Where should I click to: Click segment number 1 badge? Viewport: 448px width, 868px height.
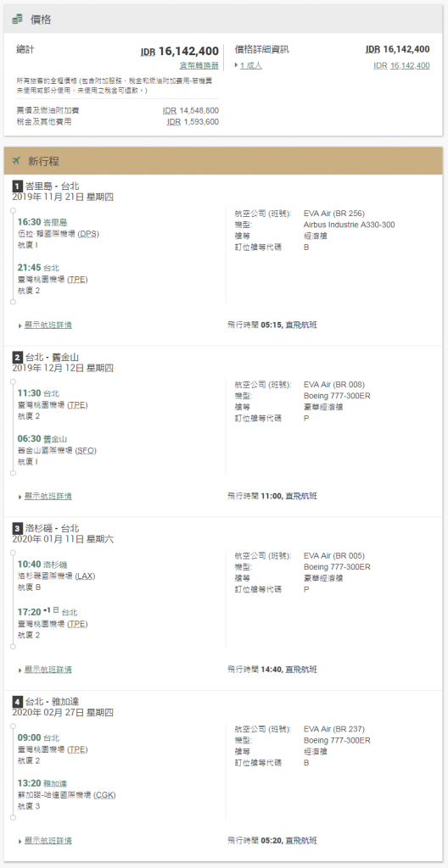coord(17,186)
